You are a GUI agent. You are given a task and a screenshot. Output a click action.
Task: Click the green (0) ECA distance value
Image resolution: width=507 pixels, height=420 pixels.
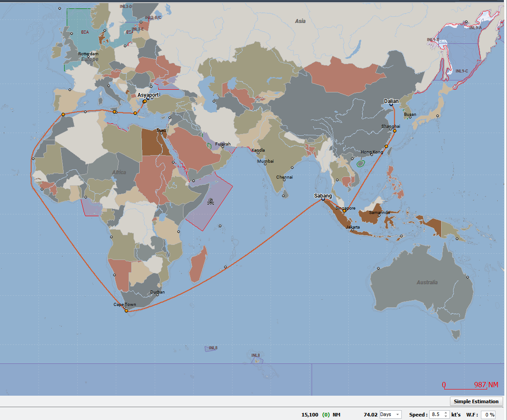(x=326, y=415)
